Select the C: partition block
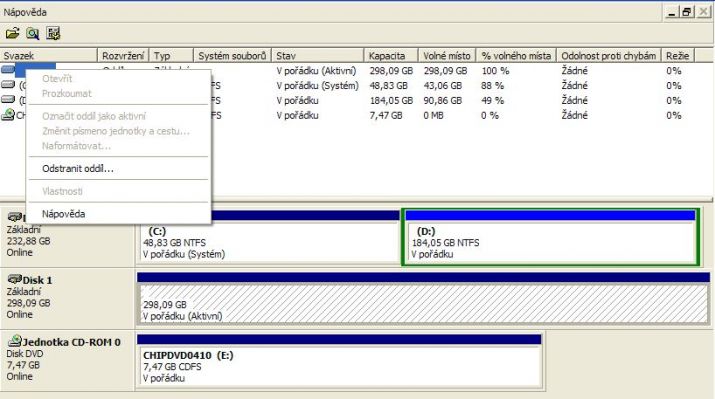Viewport: 715px width, 399px height. coord(269,237)
